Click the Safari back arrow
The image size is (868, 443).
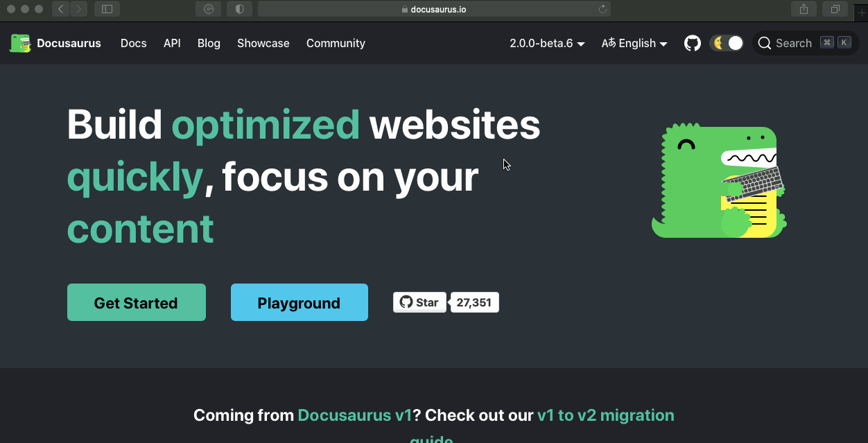click(61, 9)
